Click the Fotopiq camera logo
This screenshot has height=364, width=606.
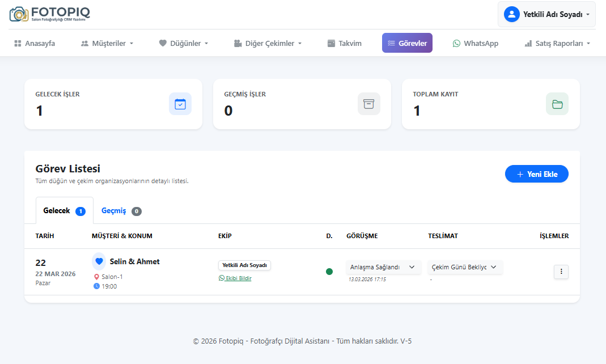(x=19, y=14)
